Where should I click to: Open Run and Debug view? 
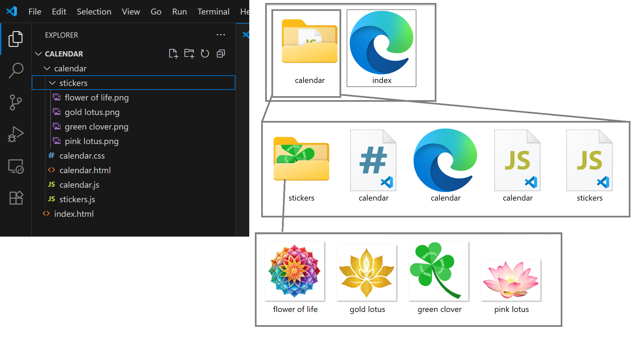(16, 134)
